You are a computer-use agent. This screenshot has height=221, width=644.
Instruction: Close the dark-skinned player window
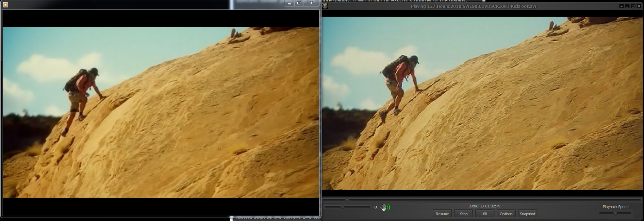639,6
